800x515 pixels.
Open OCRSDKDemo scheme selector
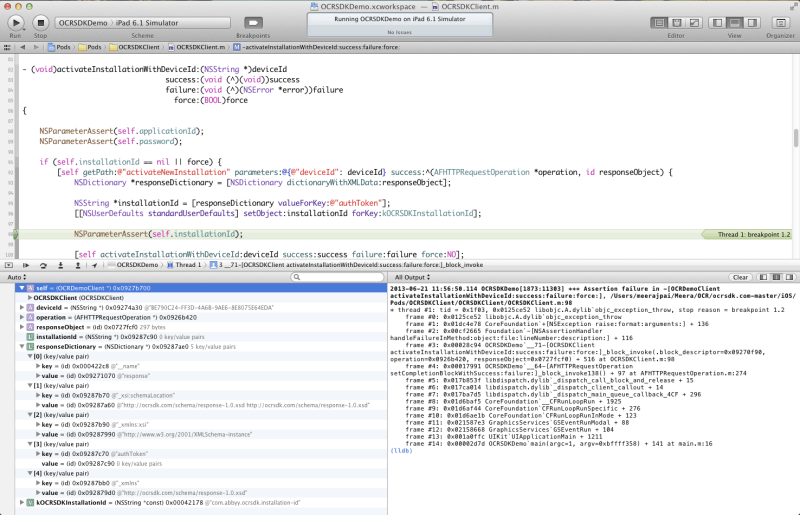tap(83, 23)
